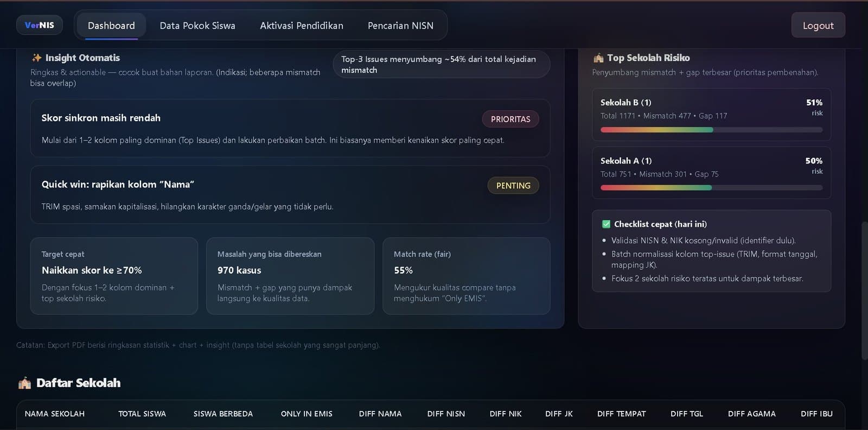Click the PENTING badge
Image resolution: width=868 pixels, height=430 pixels.
513,186
